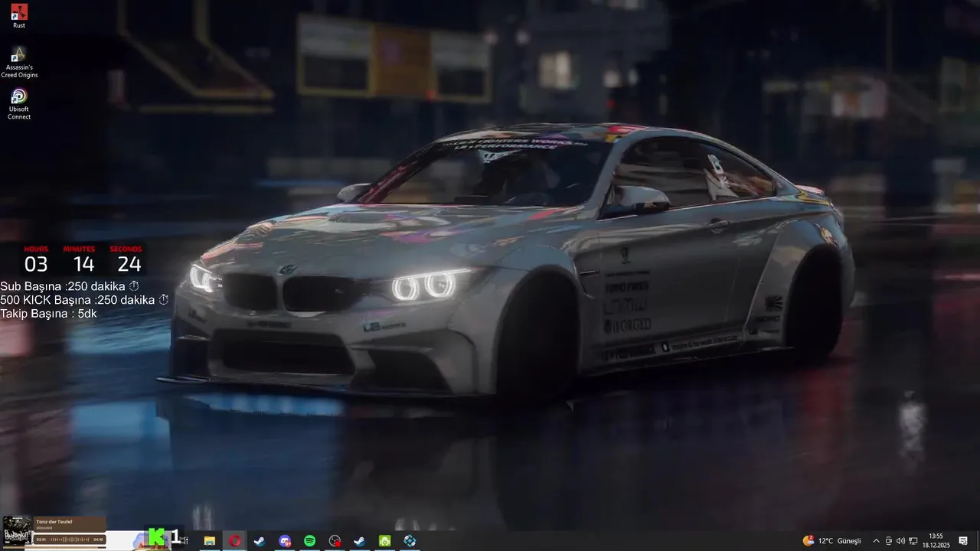This screenshot has width=980, height=551.
Task: Expand the hidden system tray icons
Action: [876, 541]
